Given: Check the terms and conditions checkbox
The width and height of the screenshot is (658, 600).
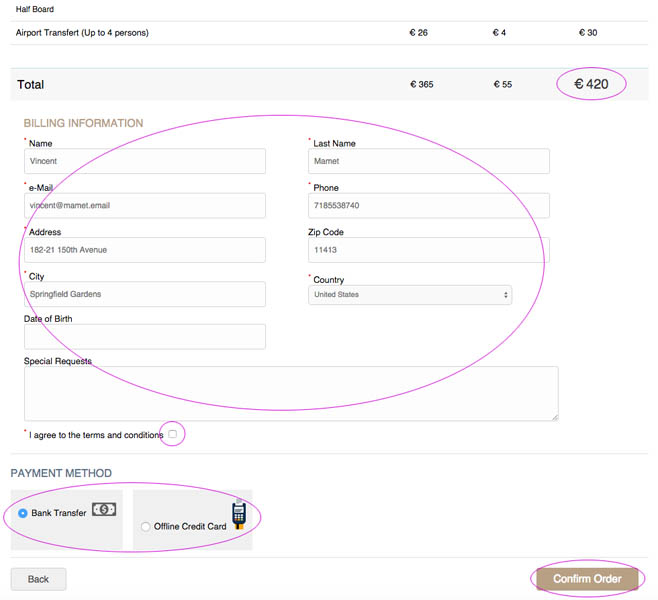Looking at the screenshot, I should click(173, 434).
